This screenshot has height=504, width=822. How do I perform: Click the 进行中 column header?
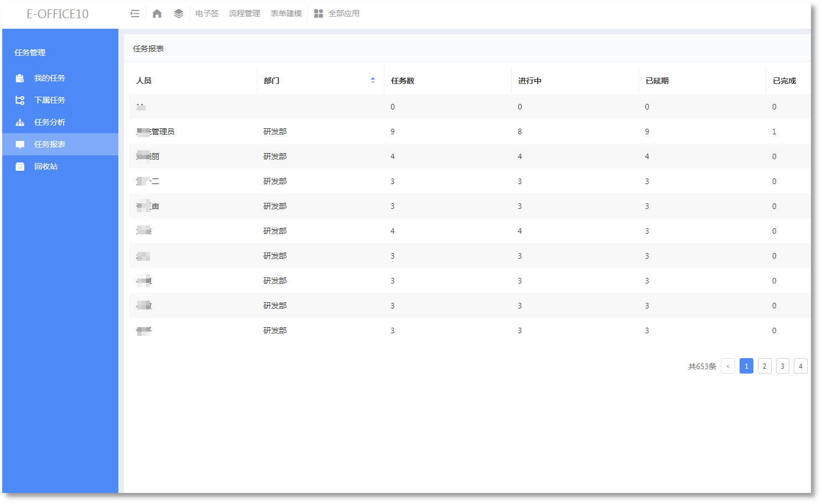[x=530, y=81]
